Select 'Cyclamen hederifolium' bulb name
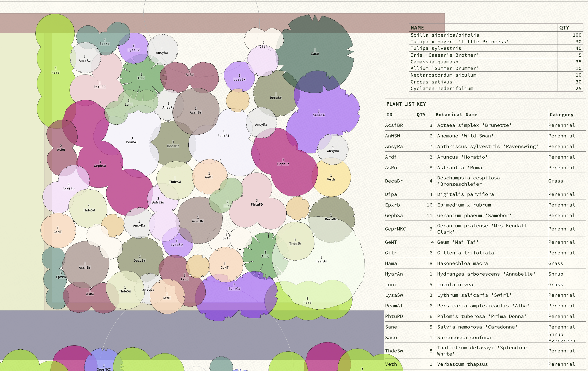588x371 pixels. coord(442,89)
